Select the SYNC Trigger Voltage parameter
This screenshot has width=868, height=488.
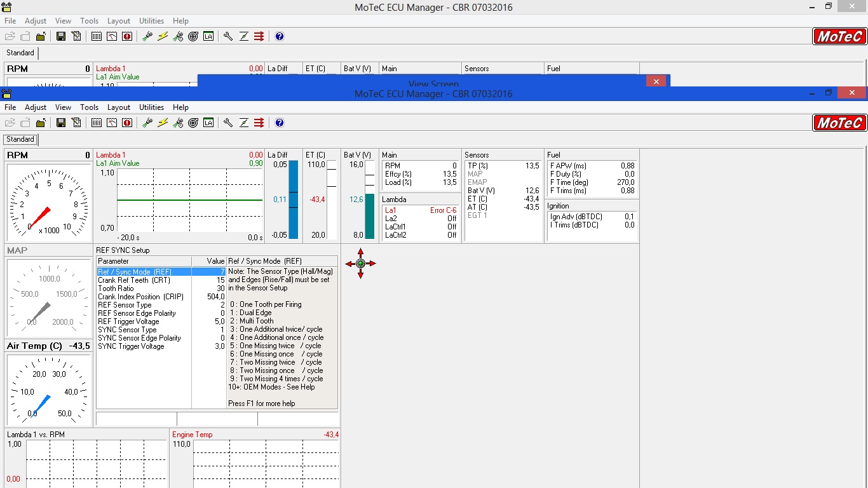pos(161,346)
